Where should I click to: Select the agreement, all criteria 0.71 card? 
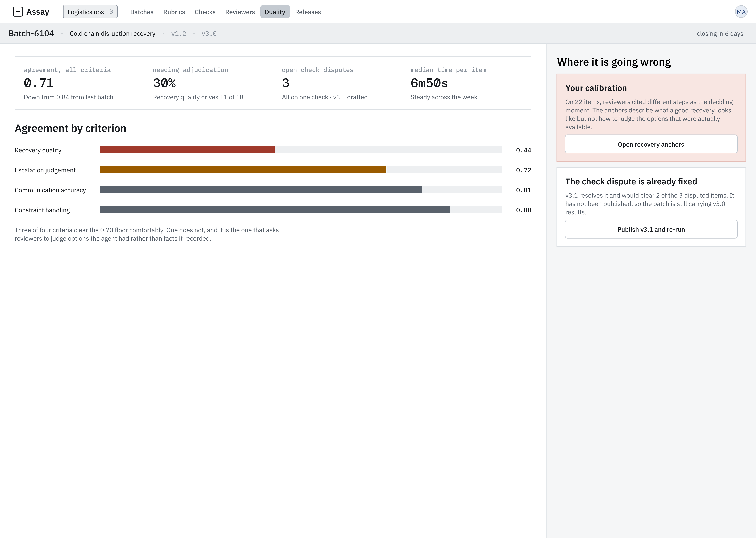tap(79, 83)
